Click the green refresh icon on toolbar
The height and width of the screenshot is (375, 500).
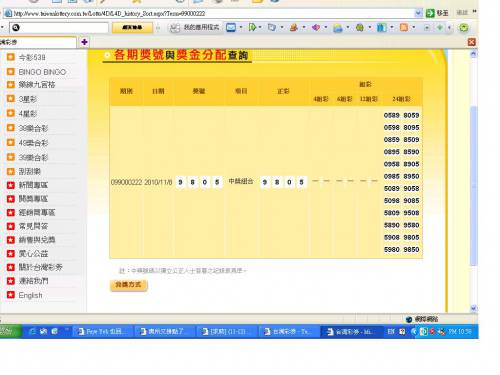coord(464,28)
